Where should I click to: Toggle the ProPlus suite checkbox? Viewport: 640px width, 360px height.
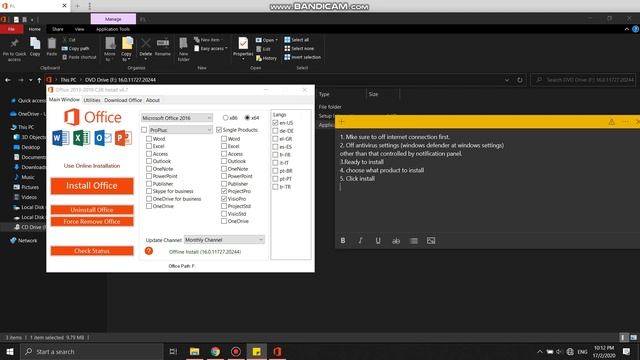(x=144, y=130)
